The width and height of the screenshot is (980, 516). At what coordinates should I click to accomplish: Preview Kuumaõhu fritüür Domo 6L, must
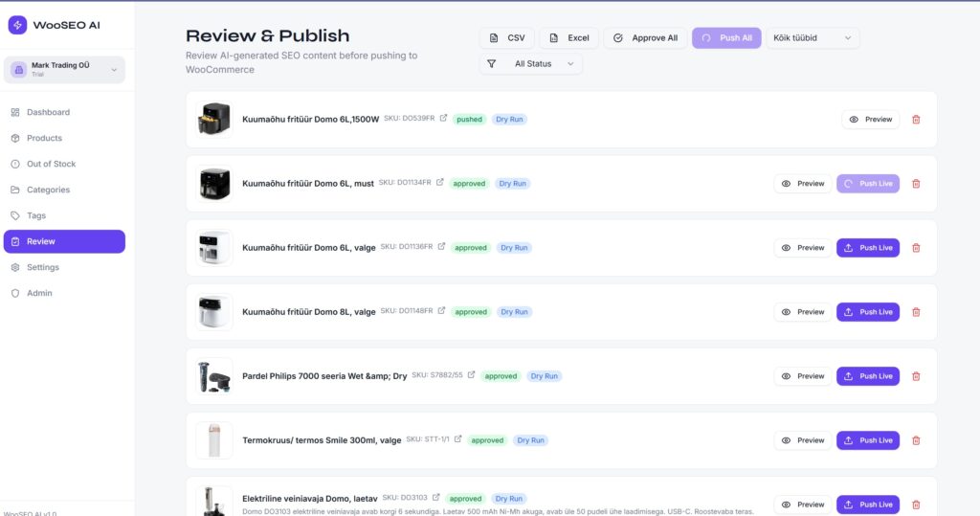click(x=803, y=184)
